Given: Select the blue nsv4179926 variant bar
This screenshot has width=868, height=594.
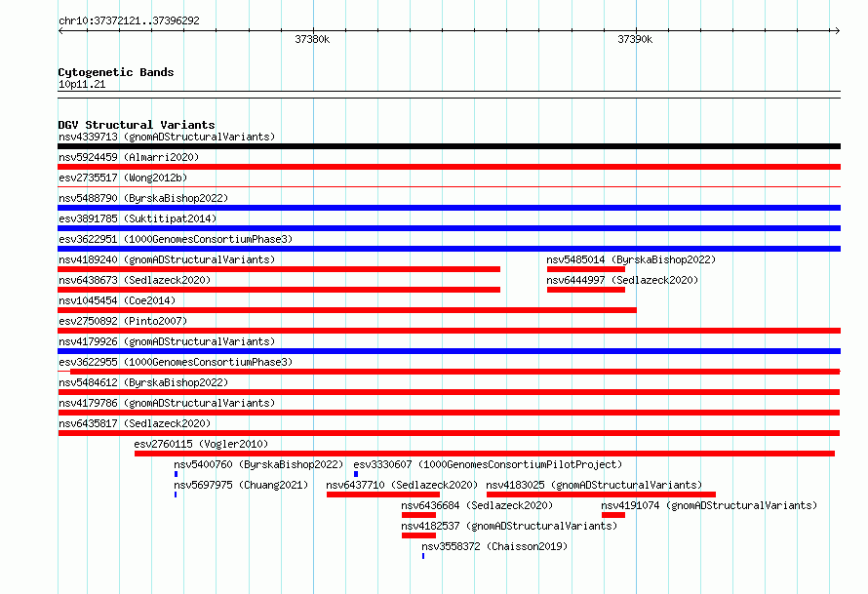Looking at the screenshot, I should pos(449,351).
